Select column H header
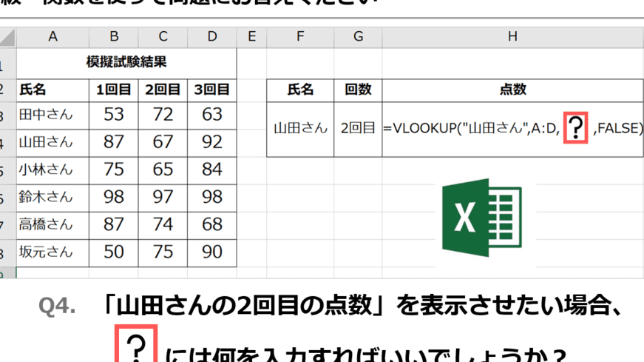Screen dimensions: 644x362 click(513, 38)
